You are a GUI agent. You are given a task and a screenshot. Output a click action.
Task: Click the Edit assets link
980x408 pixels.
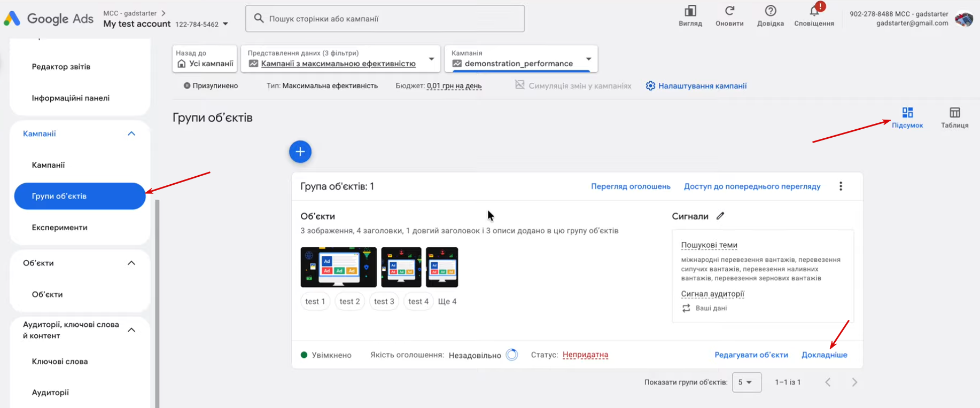(751, 355)
